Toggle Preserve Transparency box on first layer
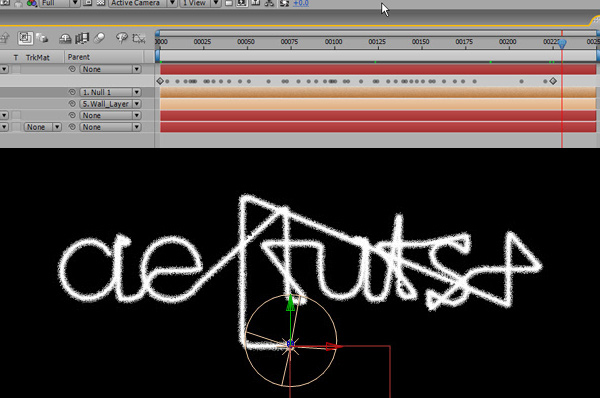600x398 pixels. tap(16, 69)
